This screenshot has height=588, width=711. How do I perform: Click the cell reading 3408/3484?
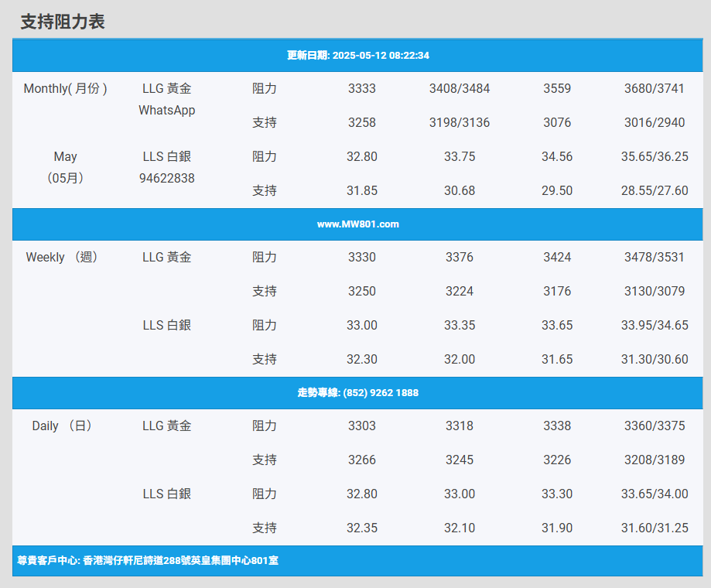click(x=460, y=88)
